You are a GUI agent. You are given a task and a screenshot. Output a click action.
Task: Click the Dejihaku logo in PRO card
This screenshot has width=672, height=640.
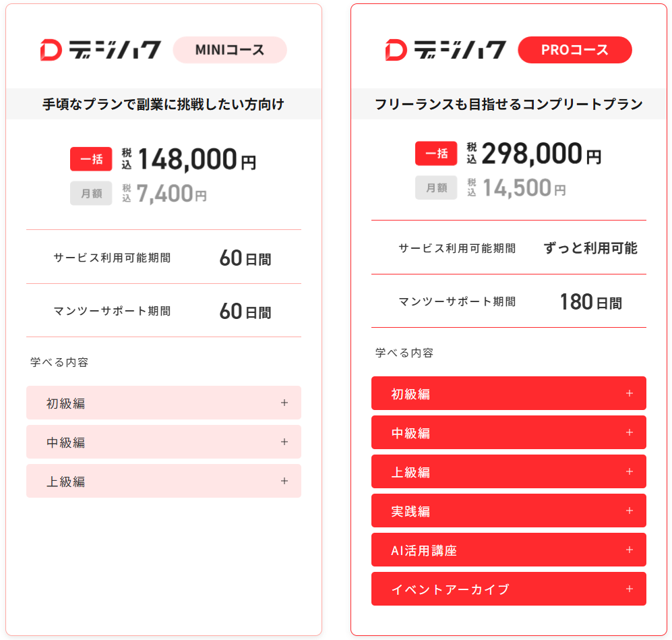pyautogui.click(x=446, y=50)
